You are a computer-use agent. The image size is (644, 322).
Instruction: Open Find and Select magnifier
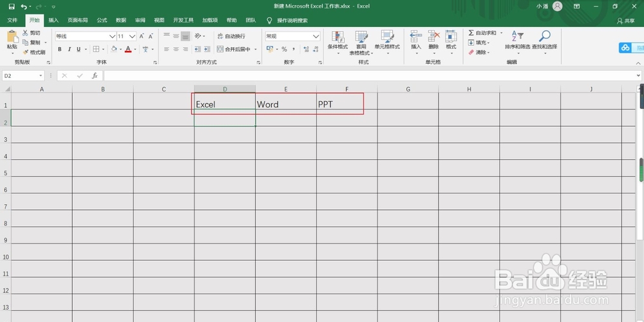coord(545,36)
